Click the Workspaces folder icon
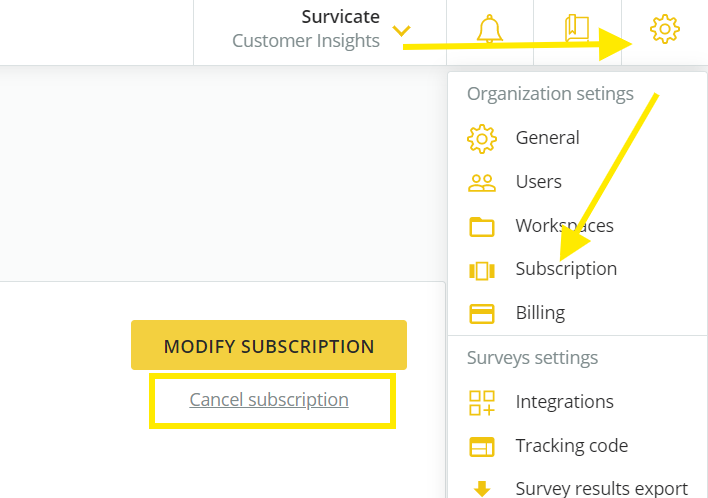This screenshot has height=498, width=708. click(x=482, y=227)
